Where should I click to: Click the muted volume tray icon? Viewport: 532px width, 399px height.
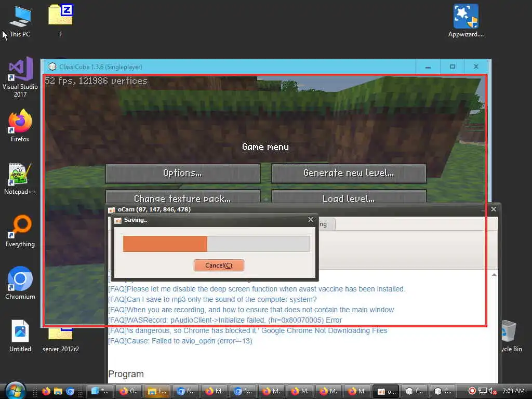click(493, 391)
